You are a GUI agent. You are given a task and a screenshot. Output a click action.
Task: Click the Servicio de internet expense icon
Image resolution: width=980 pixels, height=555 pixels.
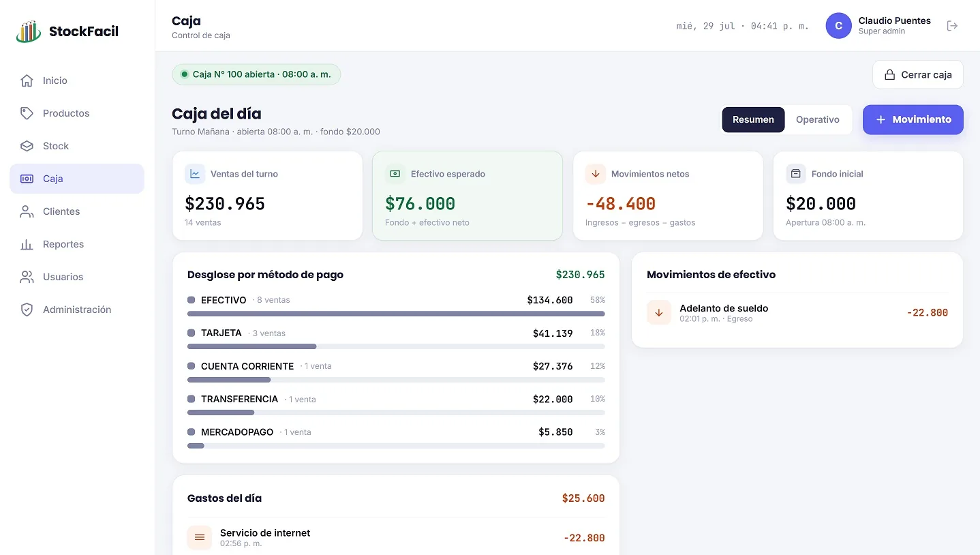(x=200, y=537)
